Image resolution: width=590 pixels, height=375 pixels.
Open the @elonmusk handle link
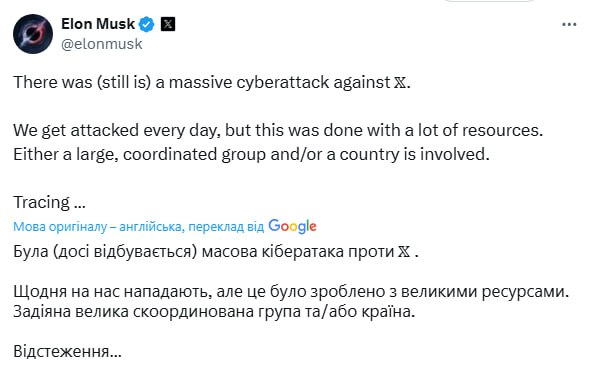tap(102, 44)
